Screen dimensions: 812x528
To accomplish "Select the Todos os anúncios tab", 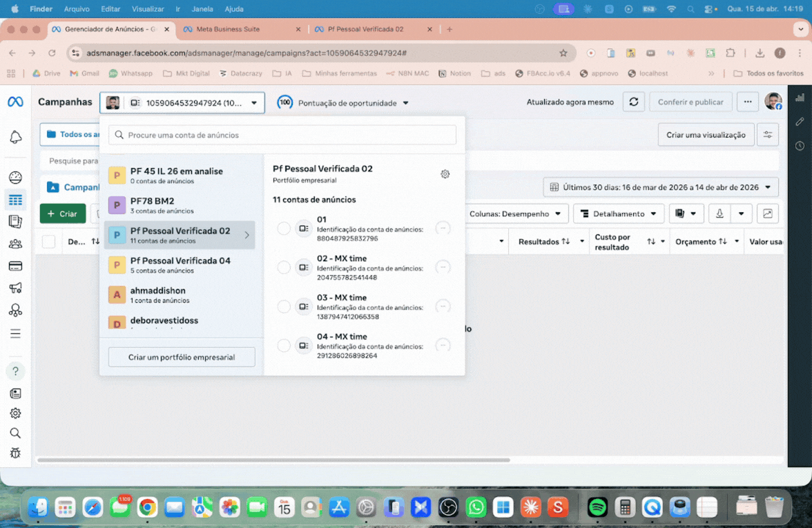I will point(70,135).
